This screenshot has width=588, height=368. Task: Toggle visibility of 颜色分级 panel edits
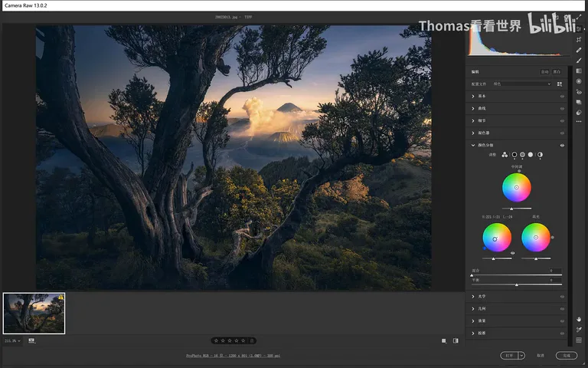click(562, 146)
